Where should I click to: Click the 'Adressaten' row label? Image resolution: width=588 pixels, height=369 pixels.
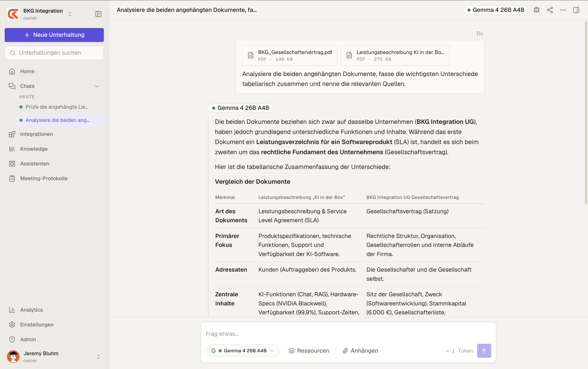pos(231,270)
